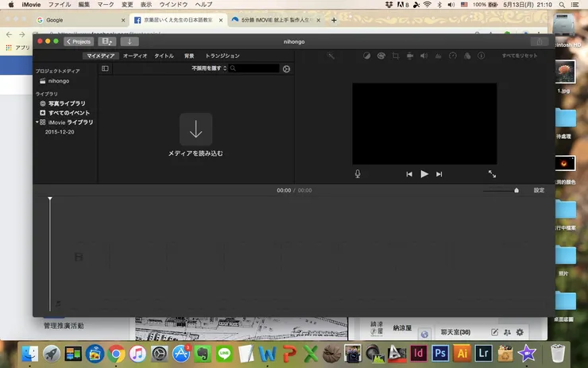Open the Wi-Fi status menu
The width and height of the screenshot is (588, 368).
427,5
